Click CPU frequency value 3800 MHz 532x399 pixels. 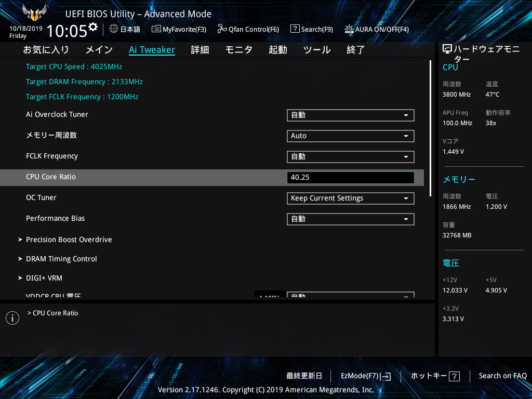(457, 95)
